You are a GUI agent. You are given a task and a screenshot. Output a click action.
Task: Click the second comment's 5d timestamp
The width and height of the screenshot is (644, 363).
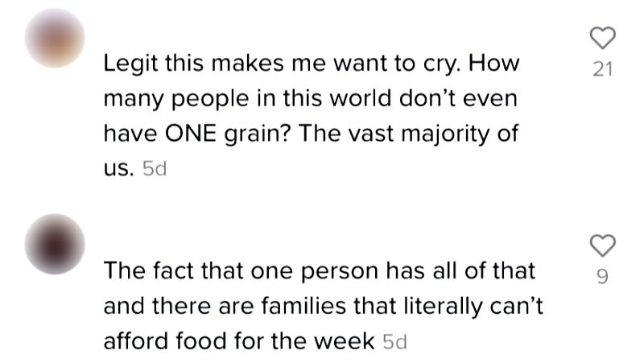tap(394, 341)
